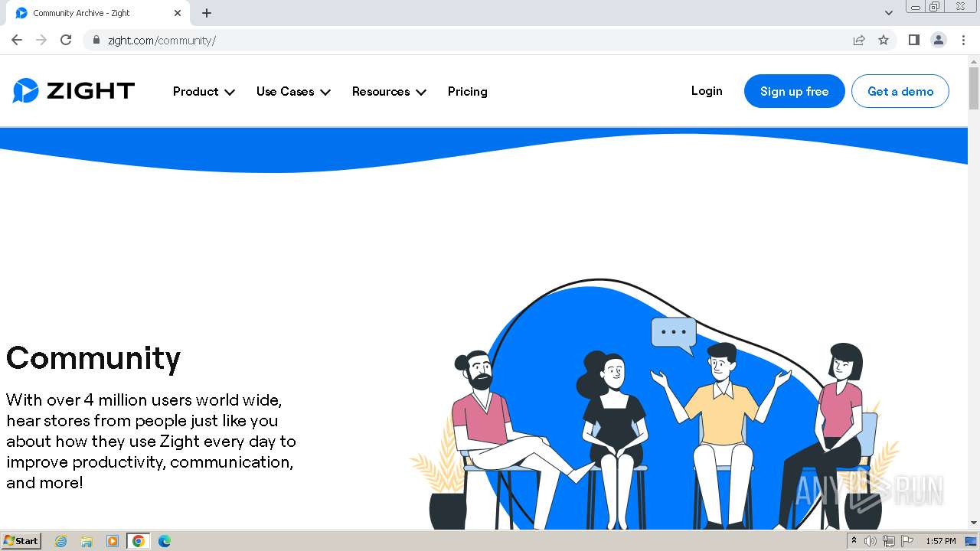Click the page vertical scrollbar thumb
Viewport: 980px width, 551px height.
pos(973,88)
